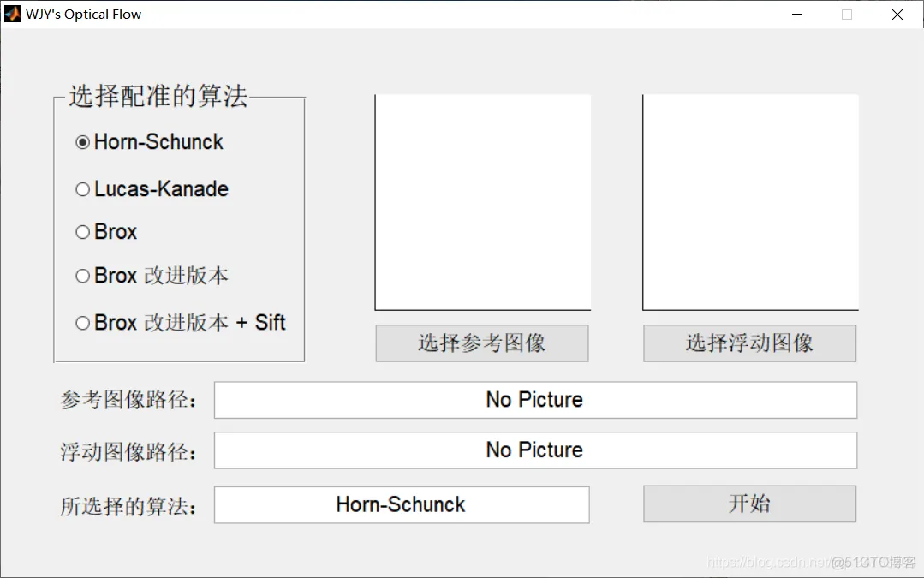Click the 选择配准的算法 group box title
Screen dimensions: 924x578
(157, 97)
